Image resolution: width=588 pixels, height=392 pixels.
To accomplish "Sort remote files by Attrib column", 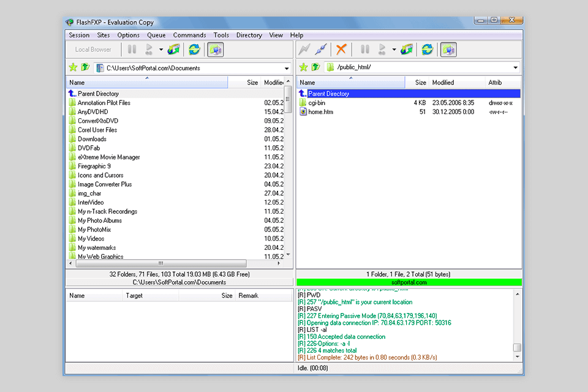I will (502, 83).
